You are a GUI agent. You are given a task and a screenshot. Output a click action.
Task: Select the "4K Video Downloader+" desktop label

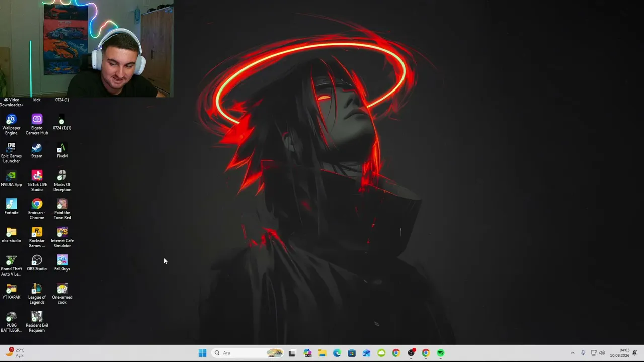coord(11,102)
